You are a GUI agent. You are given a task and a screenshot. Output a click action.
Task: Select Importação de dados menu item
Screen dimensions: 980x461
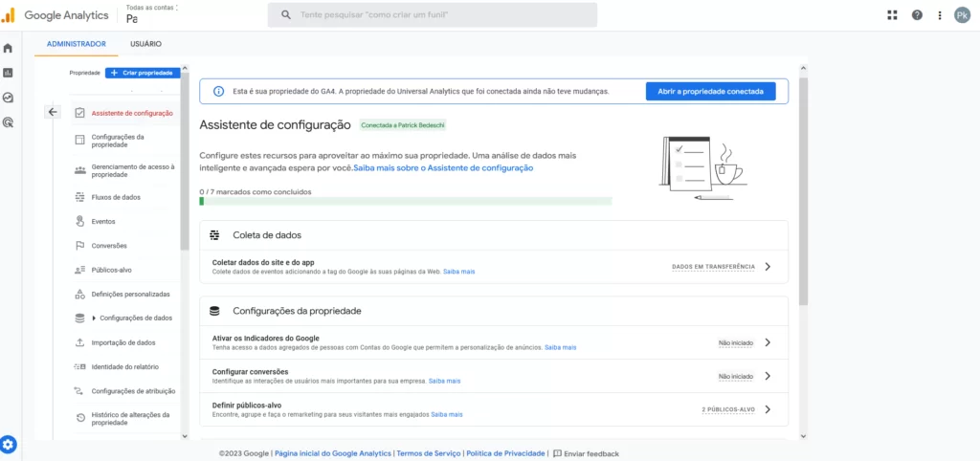(x=125, y=342)
